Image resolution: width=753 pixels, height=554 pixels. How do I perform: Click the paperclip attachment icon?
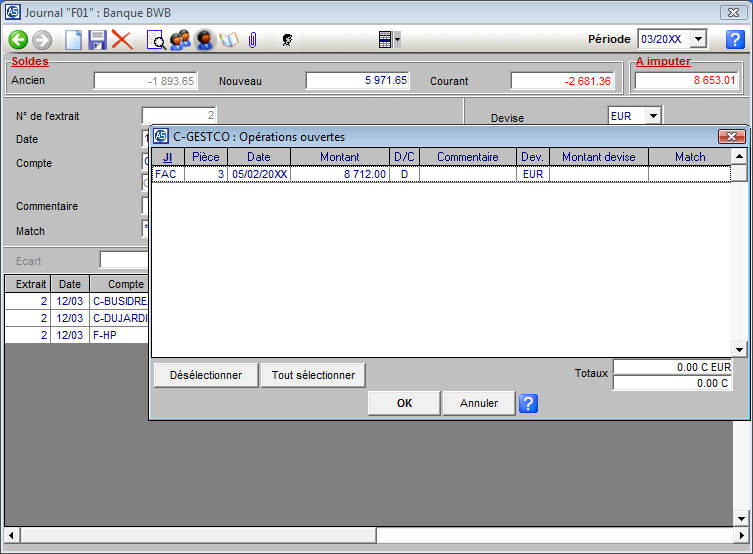(253, 40)
